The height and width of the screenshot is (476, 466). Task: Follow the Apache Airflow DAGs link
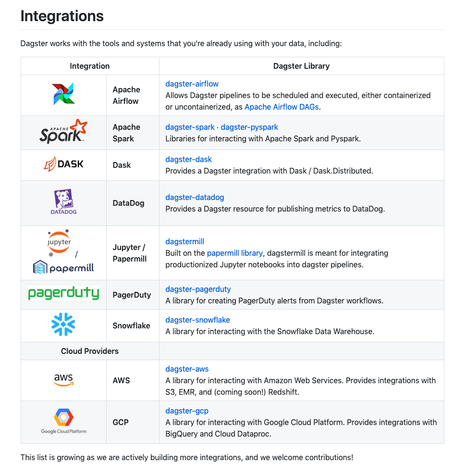(282, 107)
